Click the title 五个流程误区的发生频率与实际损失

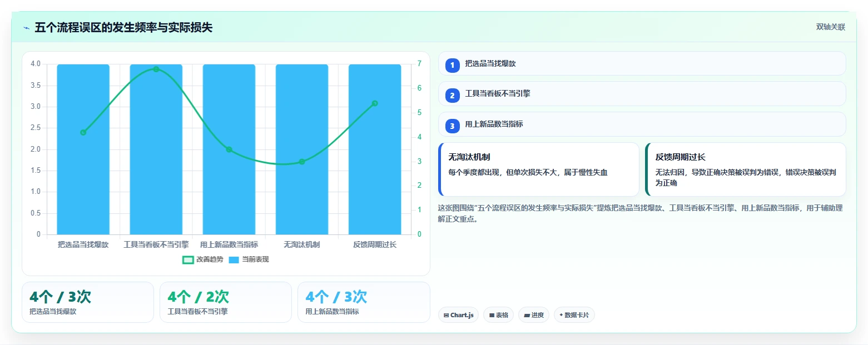tap(123, 28)
